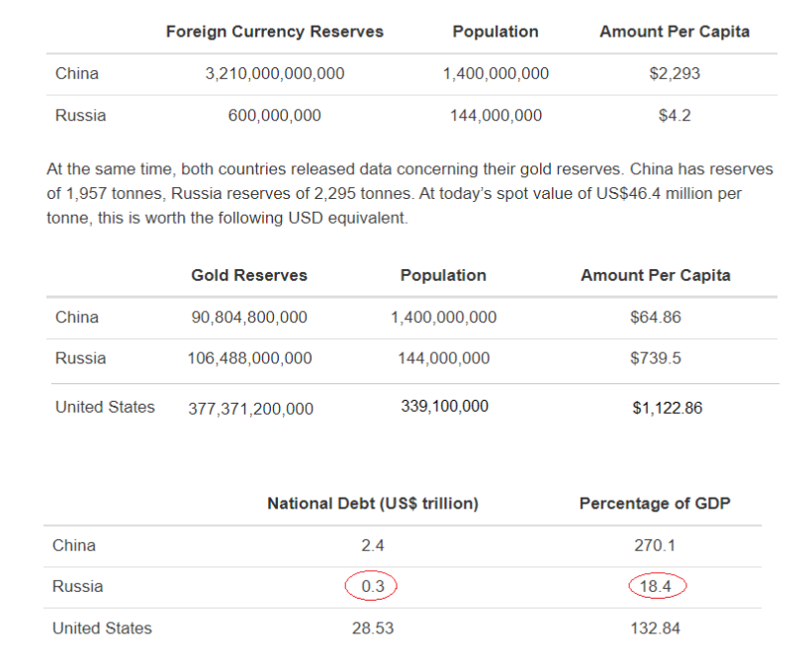812x665 pixels.
Task: Click the Foreign Currency Reserves column header
Action: tap(274, 32)
